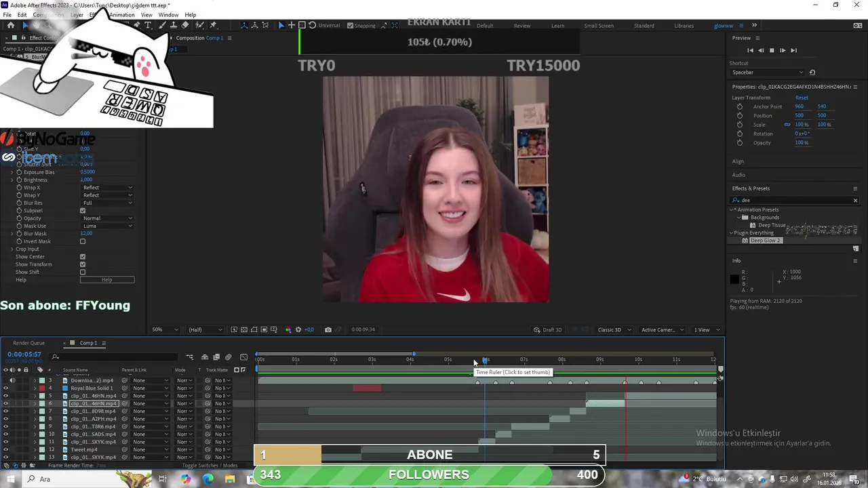
Task: Open the Graph Editor icon
Action: coord(244,357)
